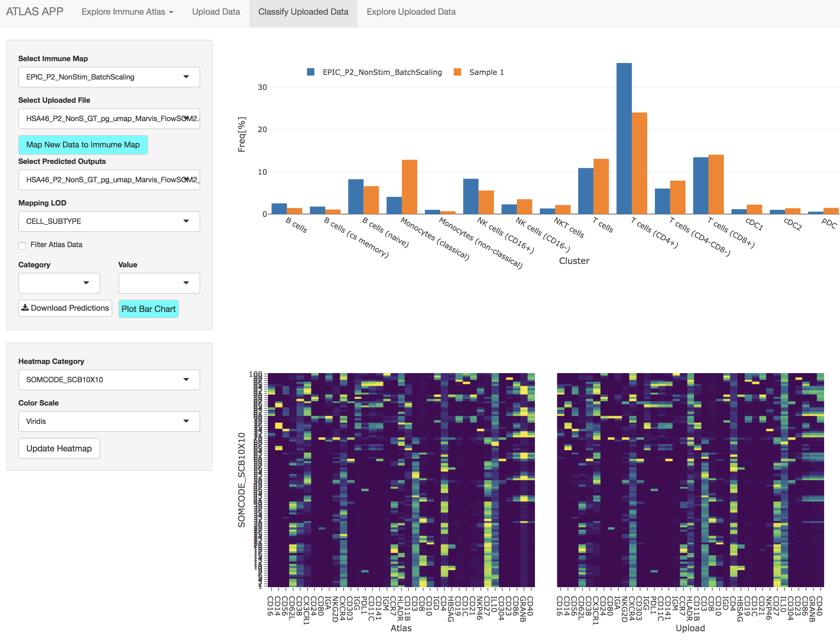Image resolution: width=840 pixels, height=641 pixels.
Task: Open the Select Uploaded File dropdown
Action: (x=109, y=119)
